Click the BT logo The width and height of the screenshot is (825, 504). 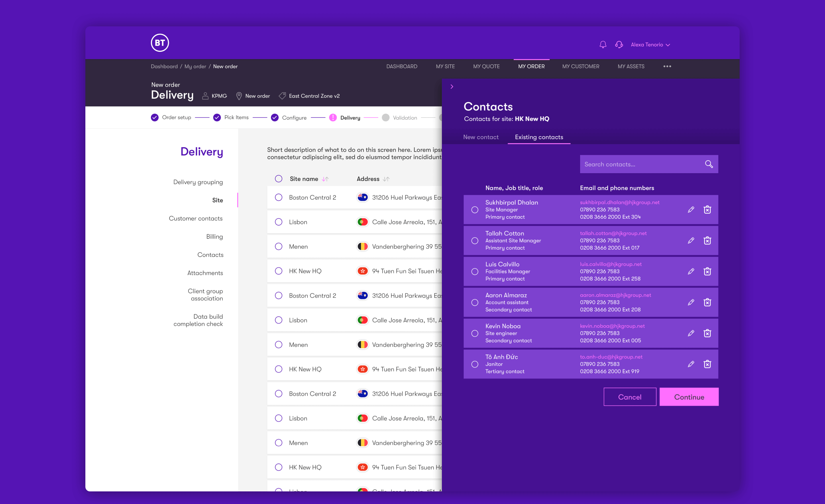click(160, 43)
